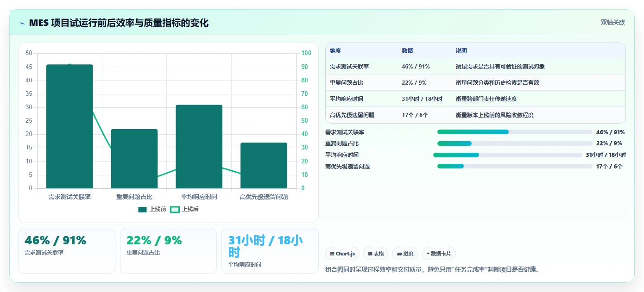Click the description 衡量需求是否具有可验证的测试对象
Viewport: 644px width, 292px height.
click(500, 67)
